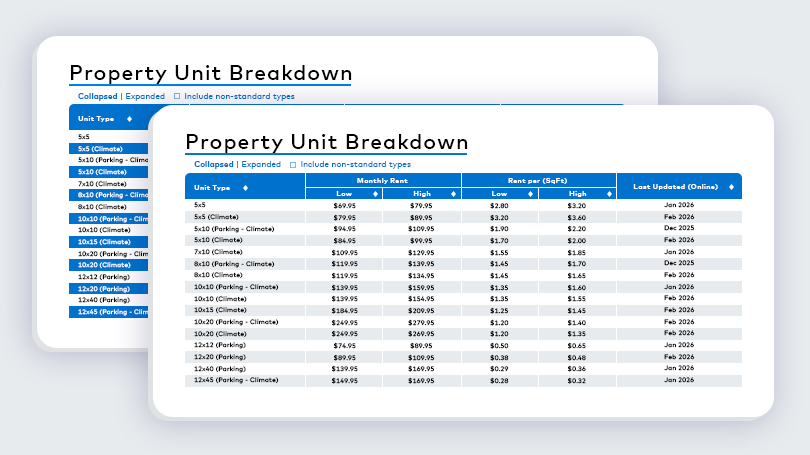Screen dimensions: 810x455
Task: Select Expanded link in back window
Action: pos(145,96)
